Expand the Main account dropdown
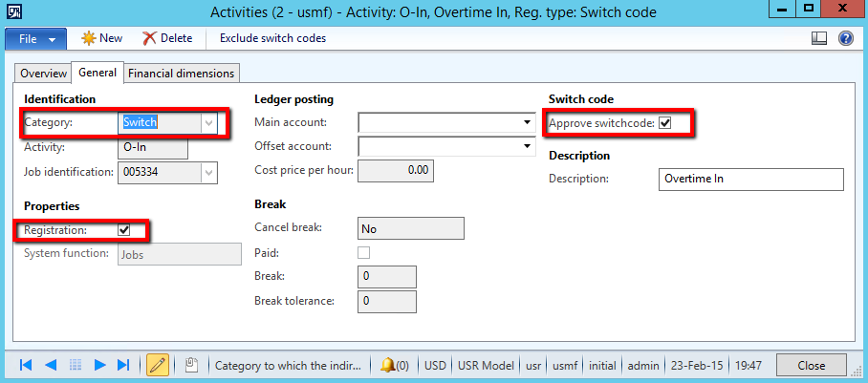Screen dimensions: 868x383 (x=527, y=122)
